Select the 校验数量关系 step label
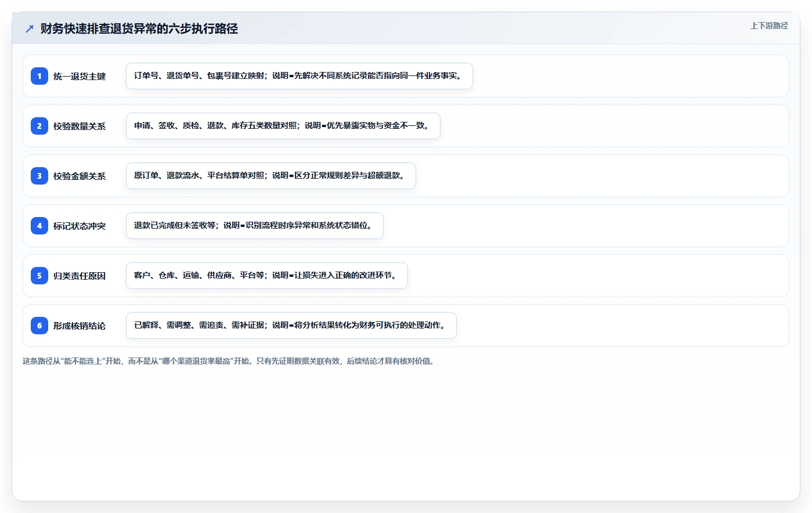Screen dimensions: 812x513 pyautogui.click(x=80, y=126)
